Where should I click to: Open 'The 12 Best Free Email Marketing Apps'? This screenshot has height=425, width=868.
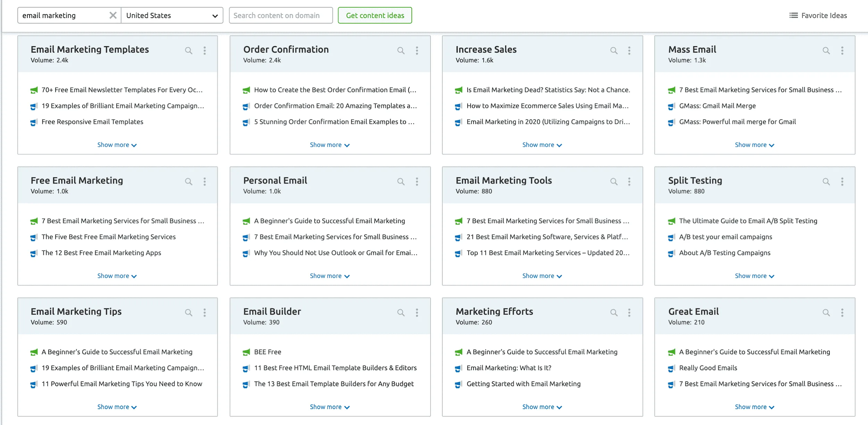[101, 253]
